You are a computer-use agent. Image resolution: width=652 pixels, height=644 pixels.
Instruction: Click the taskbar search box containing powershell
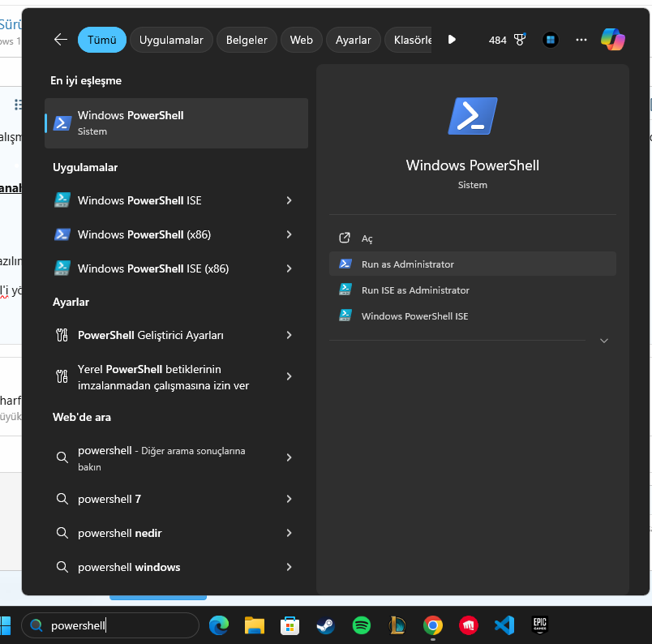pos(110,625)
